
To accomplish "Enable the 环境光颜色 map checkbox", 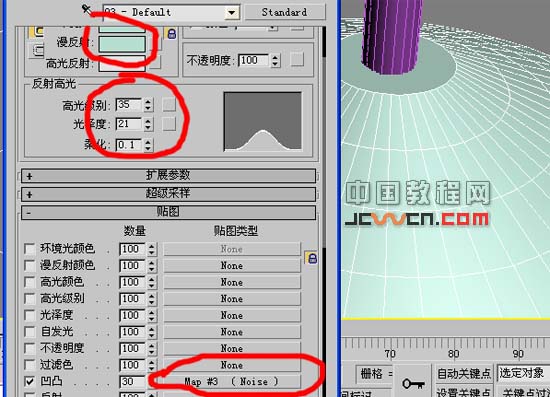I will click(30, 249).
